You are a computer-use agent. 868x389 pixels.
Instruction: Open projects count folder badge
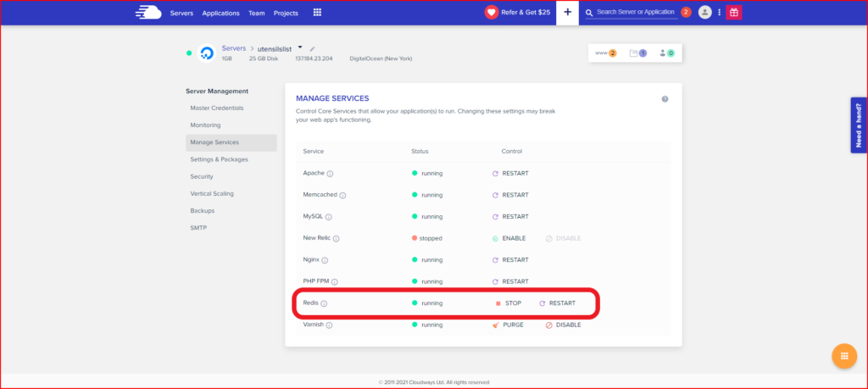coord(637,53)
